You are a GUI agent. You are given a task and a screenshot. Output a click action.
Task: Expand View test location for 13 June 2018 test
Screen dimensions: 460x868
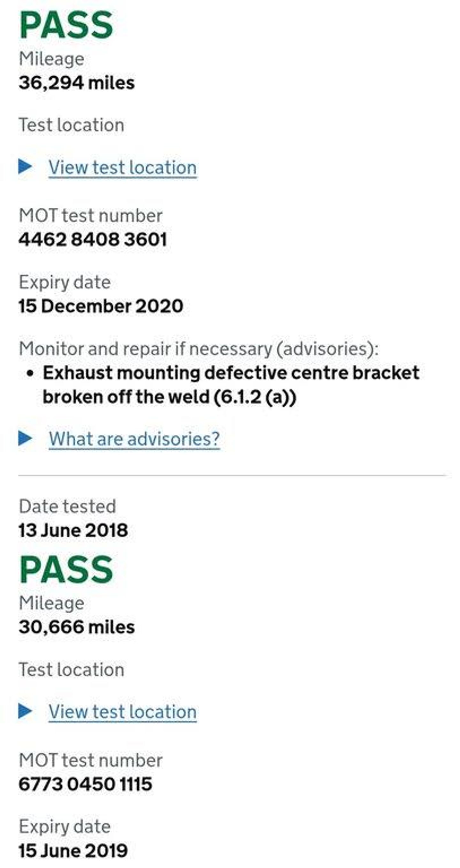(122, 711)
